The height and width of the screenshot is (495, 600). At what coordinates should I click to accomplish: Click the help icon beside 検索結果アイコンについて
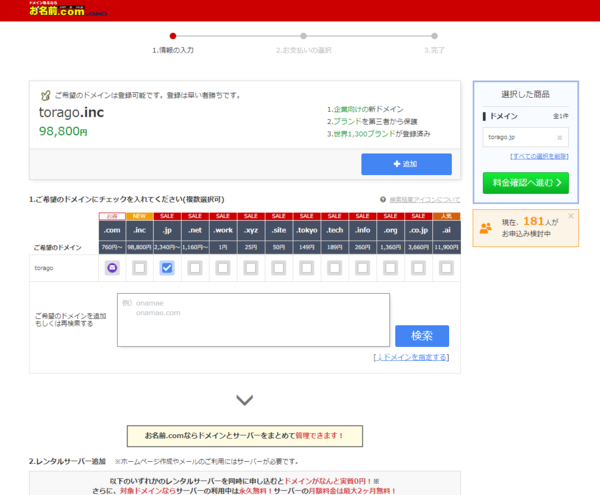(383, 199)
